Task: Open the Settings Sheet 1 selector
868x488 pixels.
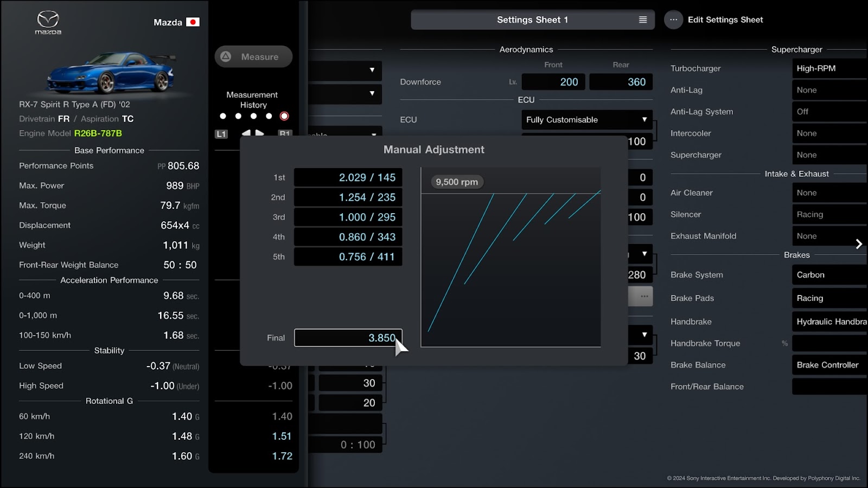Action: pyautogui.click(x=533, y=20)
